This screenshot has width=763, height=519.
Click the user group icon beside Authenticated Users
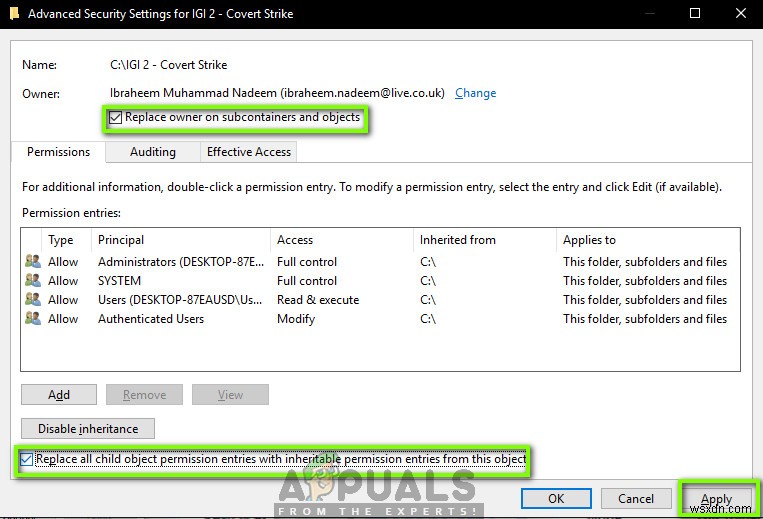click(33, 318)
